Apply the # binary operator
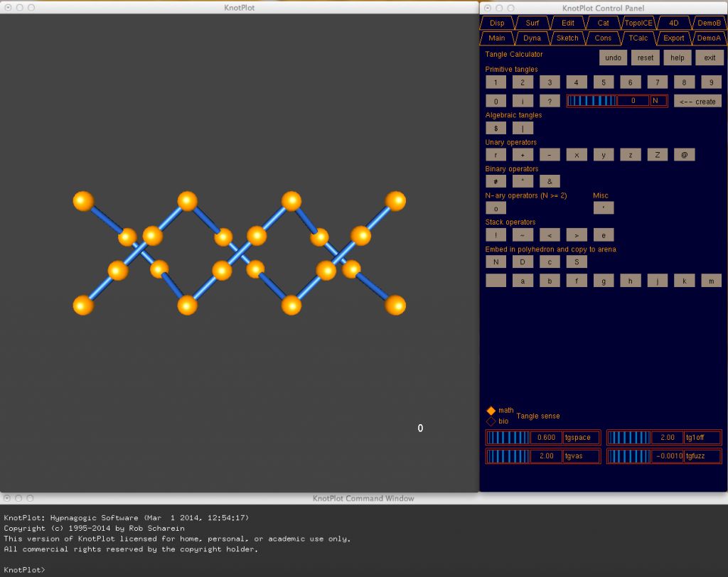 point(496,181)
